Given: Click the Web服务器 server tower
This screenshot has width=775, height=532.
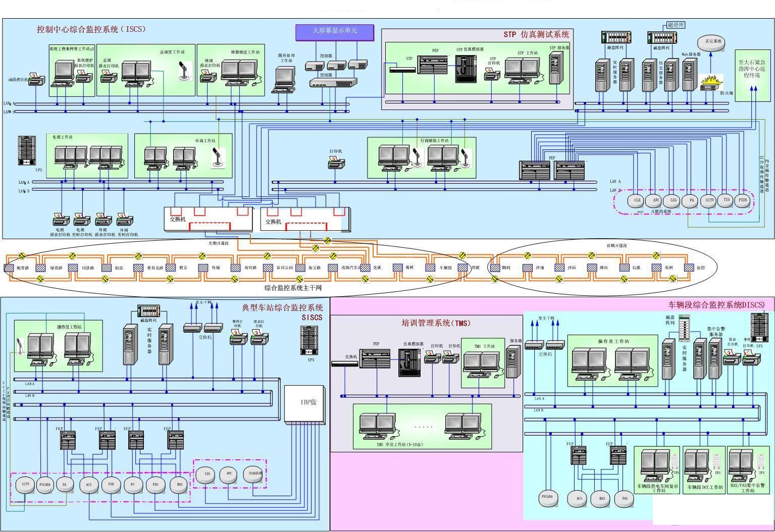Looking at the screenshot, I should pos(689,75).
